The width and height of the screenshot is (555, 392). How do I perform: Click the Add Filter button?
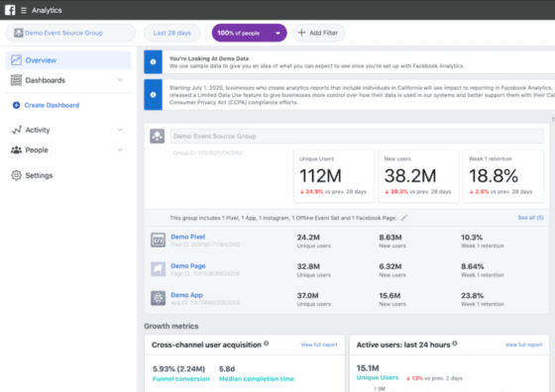click(x=318, y=33)
